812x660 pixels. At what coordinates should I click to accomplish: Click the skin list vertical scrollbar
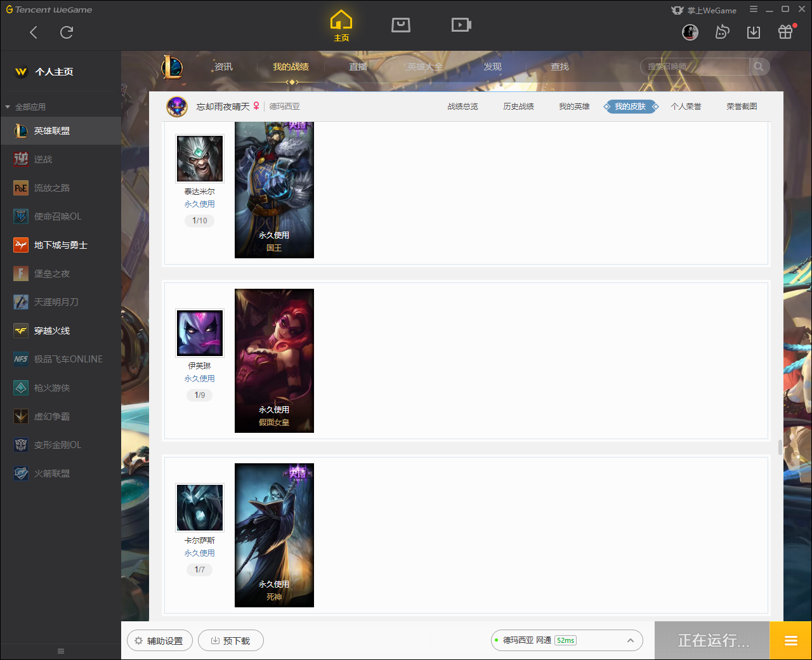(780, 447)
